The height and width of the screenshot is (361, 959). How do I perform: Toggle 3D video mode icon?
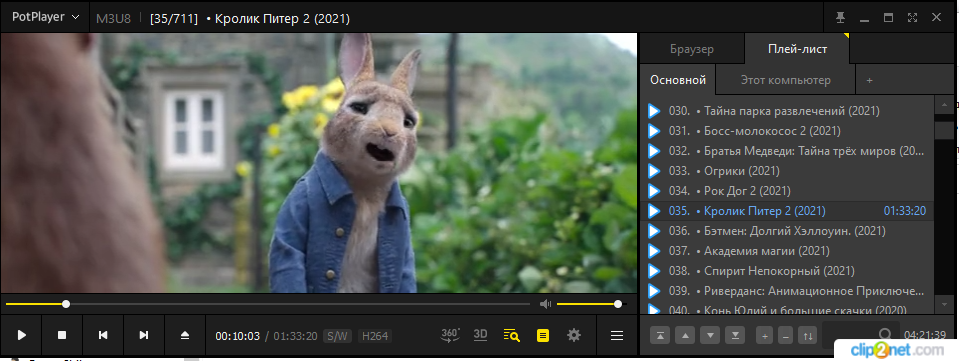click(x=481, y=335)
